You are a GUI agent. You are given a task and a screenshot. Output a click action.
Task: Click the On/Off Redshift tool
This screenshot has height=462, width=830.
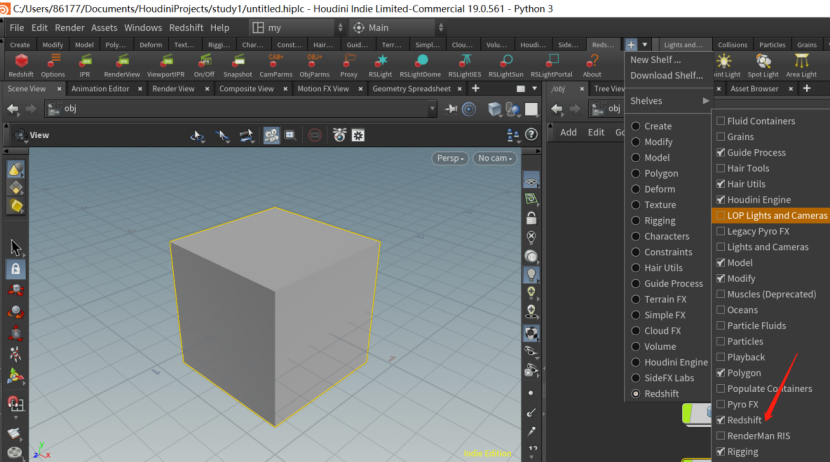point(204,65)
